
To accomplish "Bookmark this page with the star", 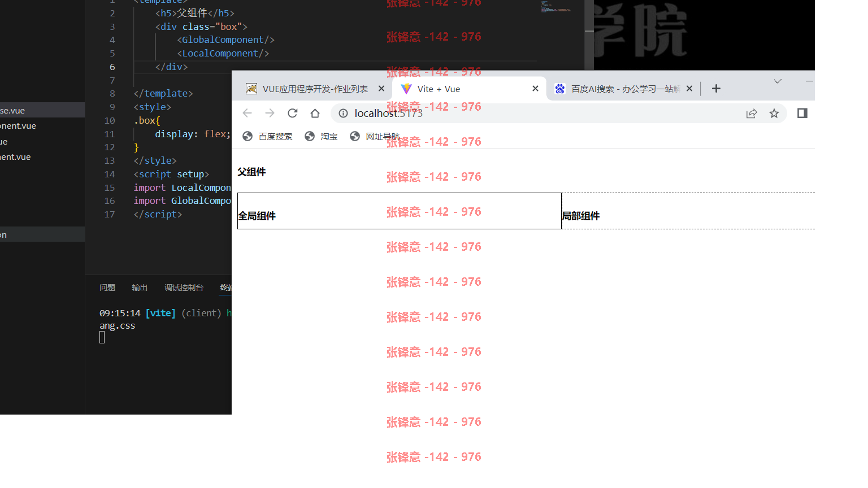I will point(774,114).
